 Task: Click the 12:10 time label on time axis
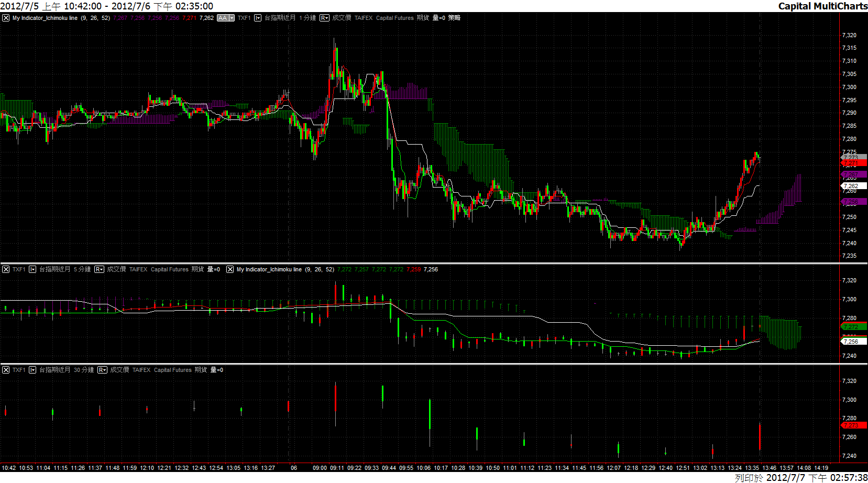click(147, 468)
